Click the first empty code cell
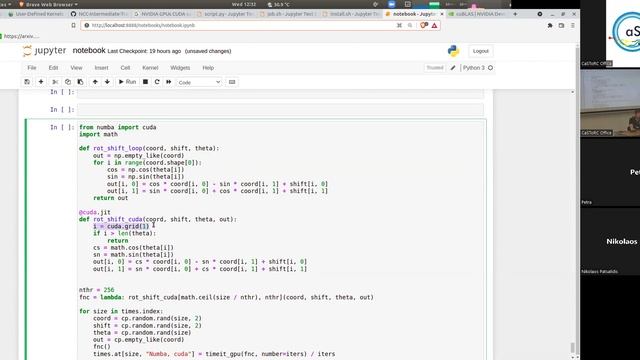This screenshot has height=360, width=640. coord(280,93)
